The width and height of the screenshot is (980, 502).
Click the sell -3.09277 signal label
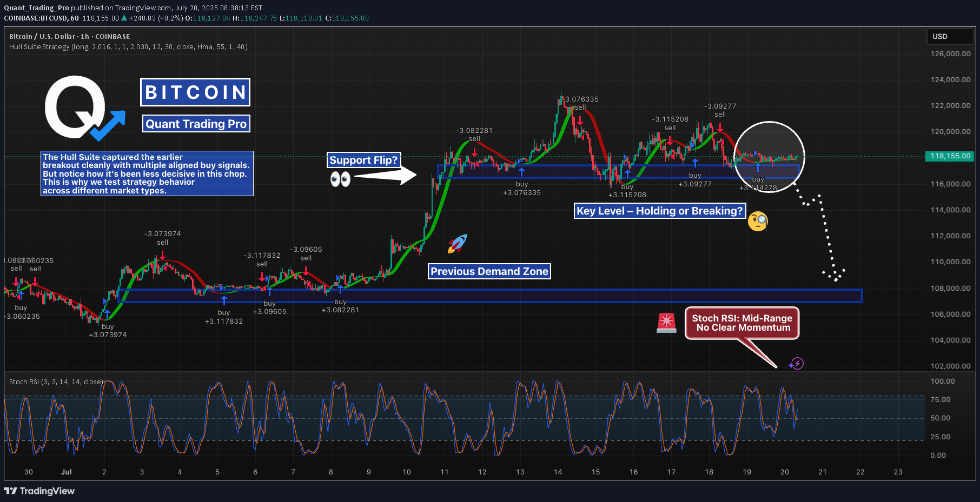(720, 110)
